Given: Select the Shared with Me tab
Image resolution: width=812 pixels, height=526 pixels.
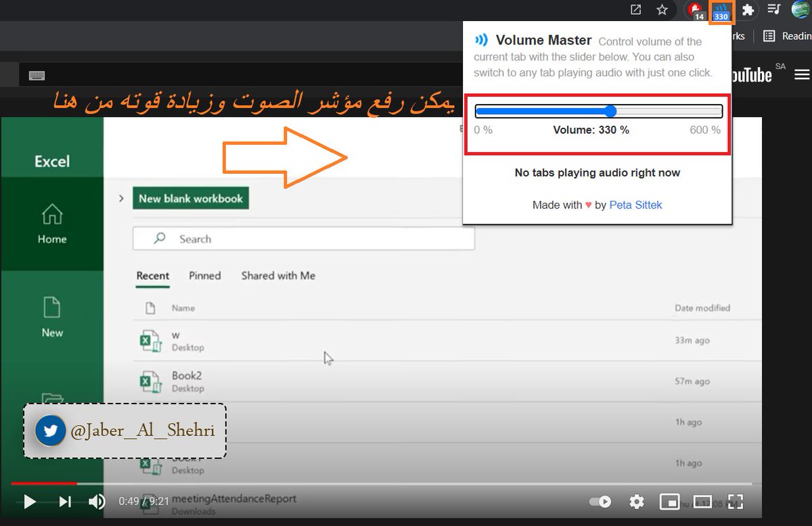Looking at the screenshot, I should [x=278, y=276].
